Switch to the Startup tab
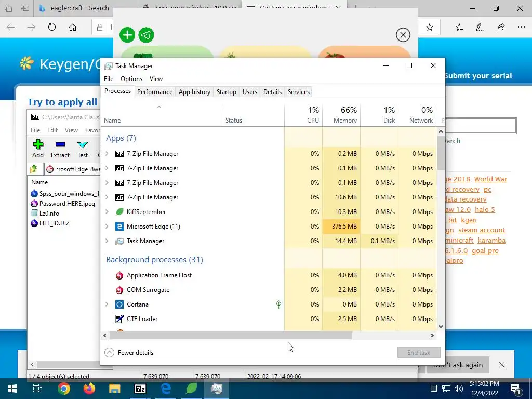The image size is (532, 399). tap(227, 92)
